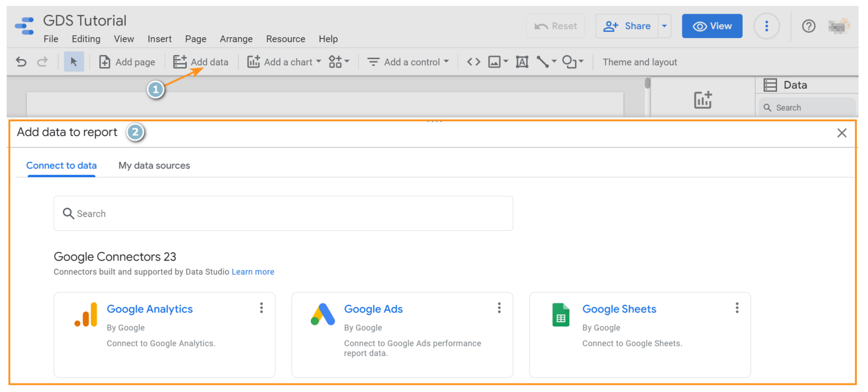Close the Add data to report dialog

coord(842,133)
